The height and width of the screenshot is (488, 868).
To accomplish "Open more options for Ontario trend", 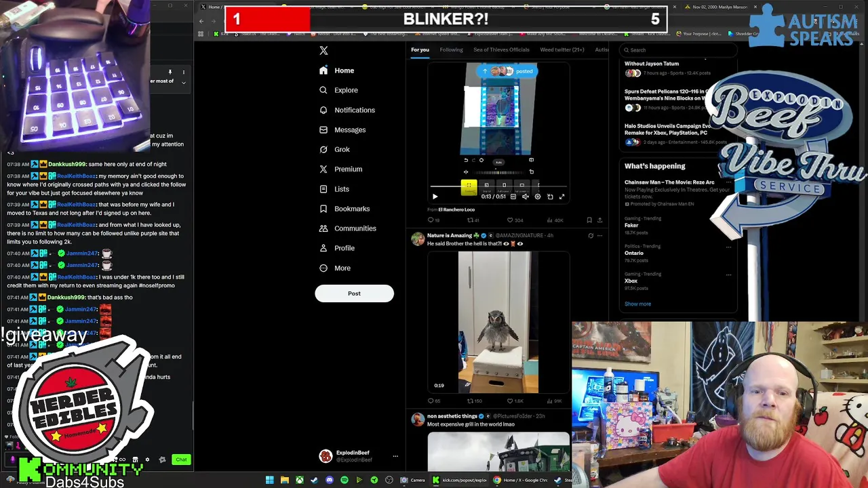I will pos(728,247).
